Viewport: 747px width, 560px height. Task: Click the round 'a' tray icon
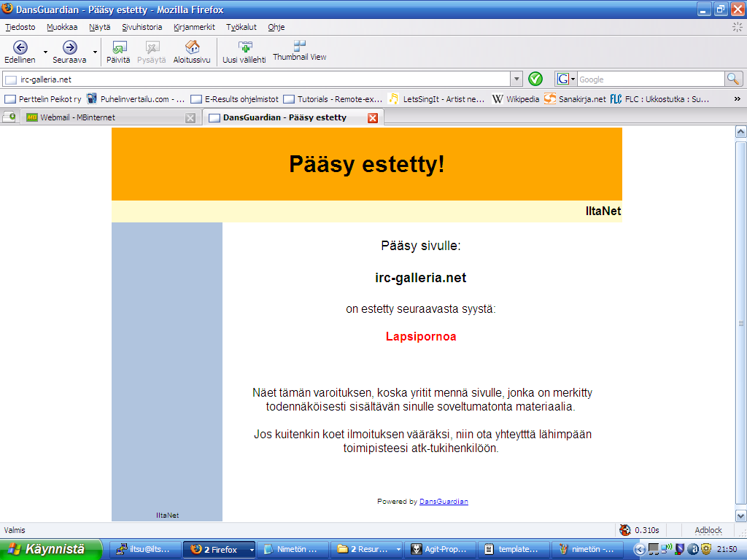pos(693,549)
